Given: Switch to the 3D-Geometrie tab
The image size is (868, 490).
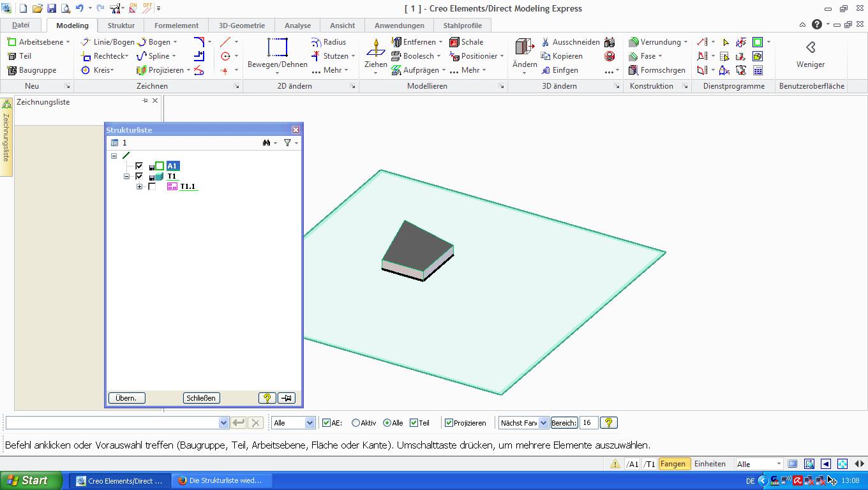Looking at the screenshot, I should click(242, 26).
